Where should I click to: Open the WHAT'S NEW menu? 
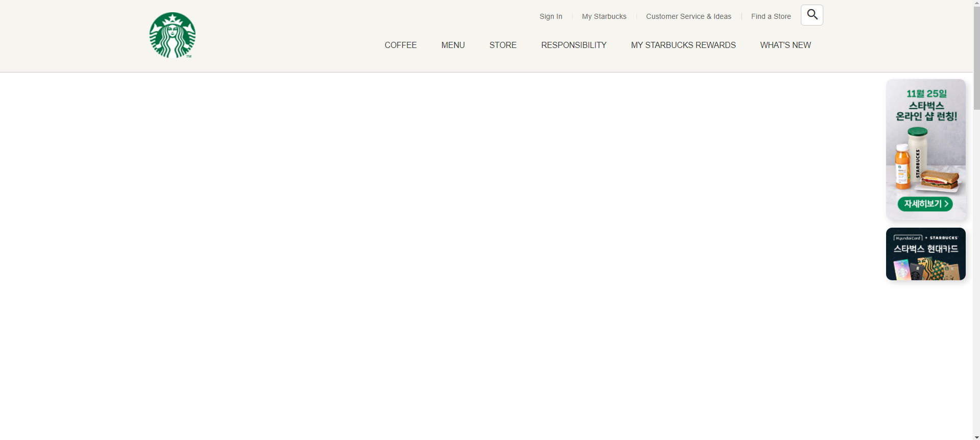pos(786,45)
